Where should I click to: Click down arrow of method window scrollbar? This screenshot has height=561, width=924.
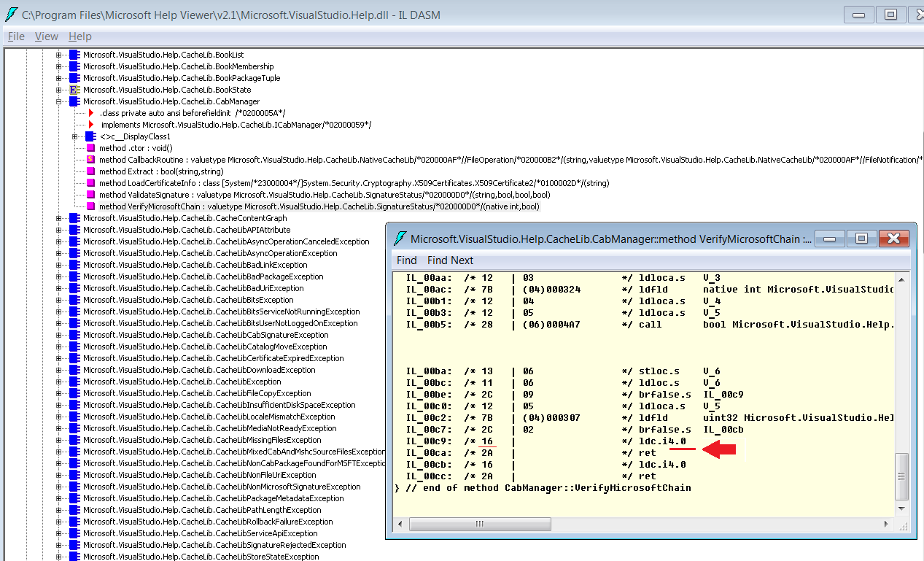(x=902, y=511)
